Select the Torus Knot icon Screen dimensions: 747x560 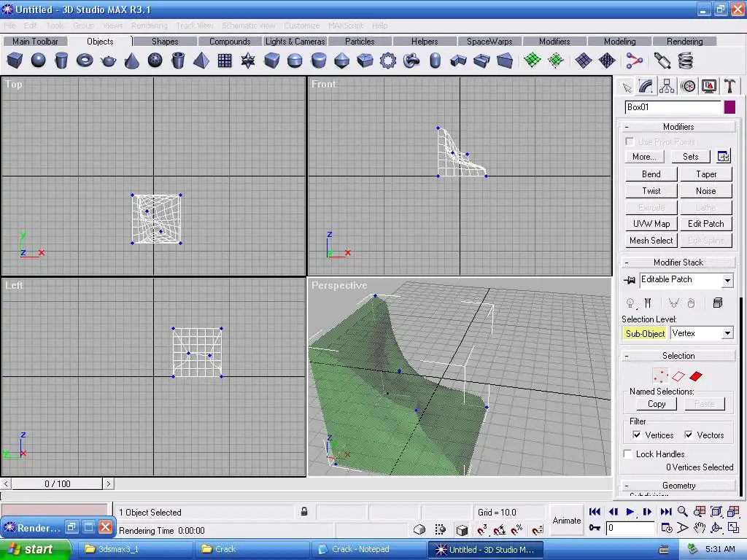click(411, 61)
